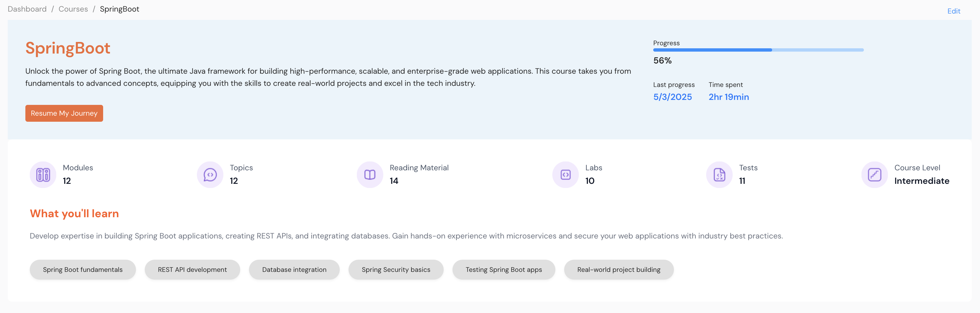This screenshot has width=980, height=313.
Task: Select Spring Boot fundamentals chip
Action: coord(82,270)
